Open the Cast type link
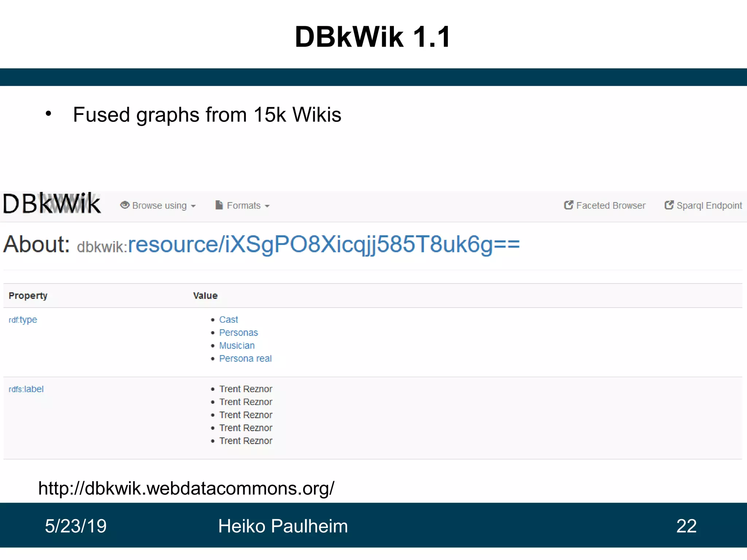The width and height of the screenshot is (747, 560). [x=229, y=320]
